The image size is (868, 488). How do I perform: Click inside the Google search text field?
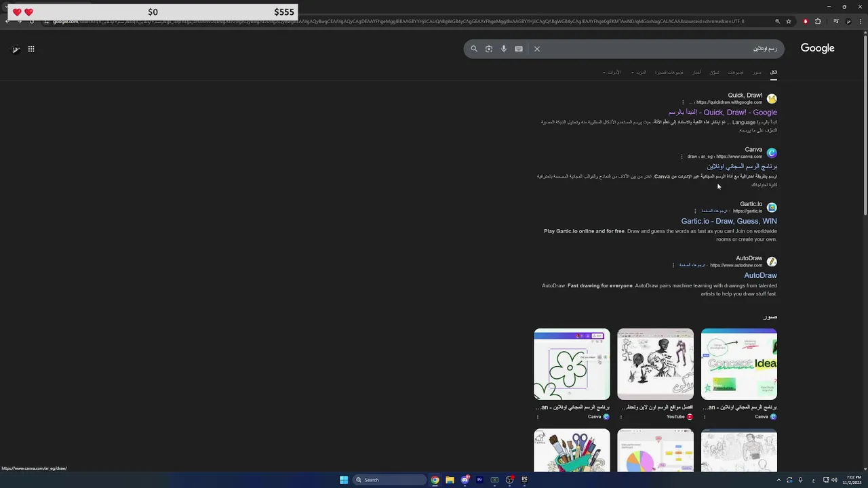(x=661, y=49)
